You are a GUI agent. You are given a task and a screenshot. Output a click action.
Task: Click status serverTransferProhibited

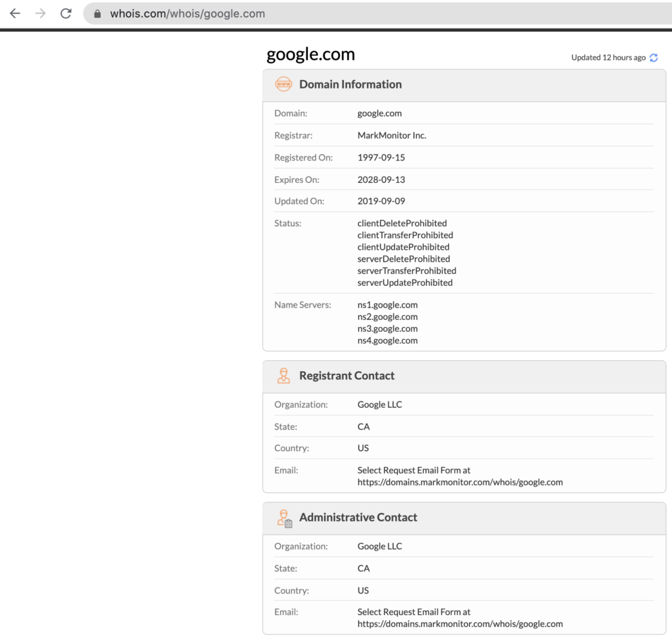407,271
